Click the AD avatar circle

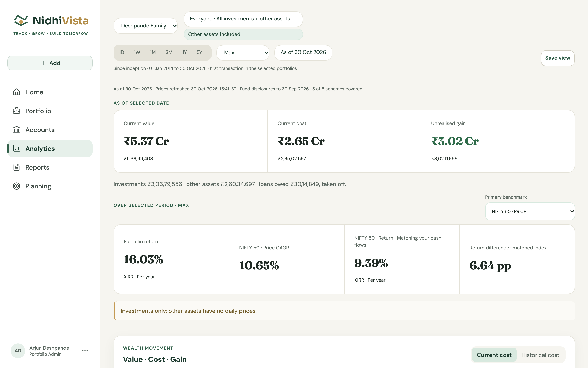(18, 351)
